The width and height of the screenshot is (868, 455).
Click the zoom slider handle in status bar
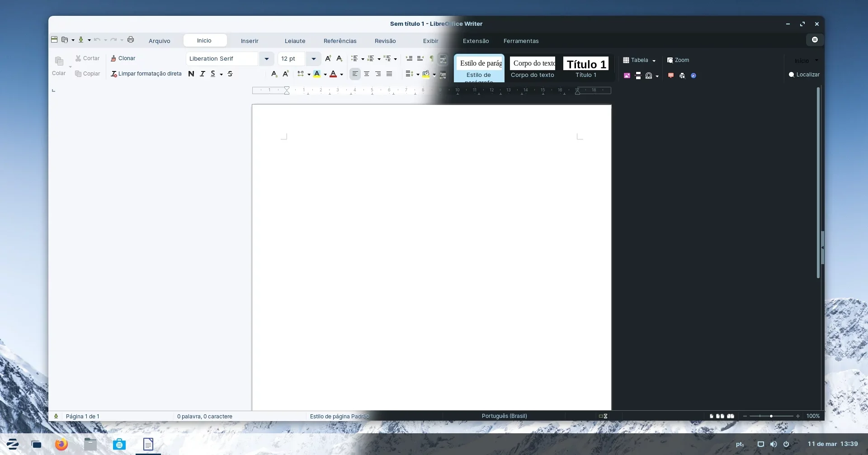point(771,416)
